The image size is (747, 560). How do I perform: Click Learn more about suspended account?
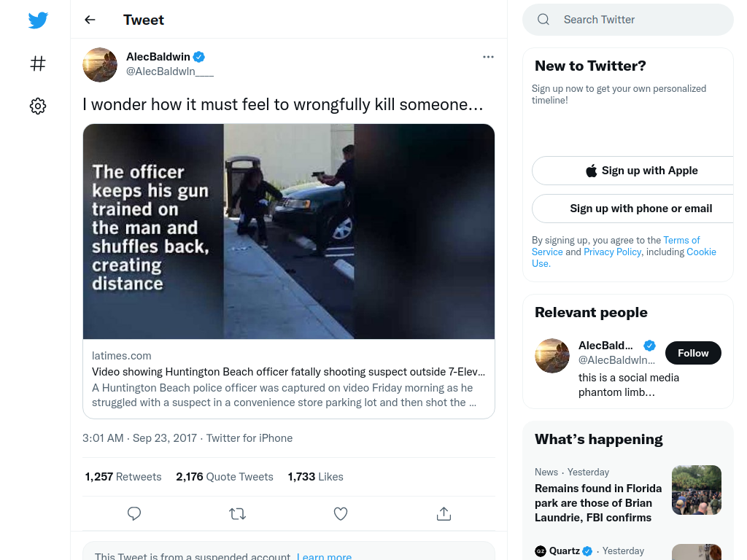tap(324, 556)
